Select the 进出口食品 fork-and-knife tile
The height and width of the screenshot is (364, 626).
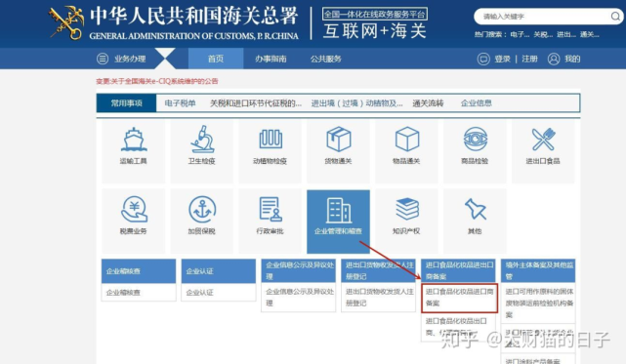pos(543,152)
